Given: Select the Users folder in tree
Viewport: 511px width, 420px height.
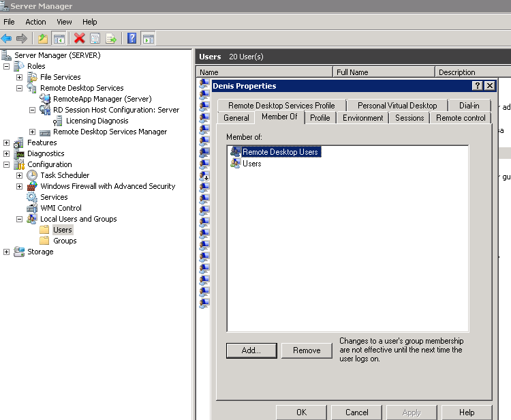Looking at the screenshot, I should pos(63,230).
